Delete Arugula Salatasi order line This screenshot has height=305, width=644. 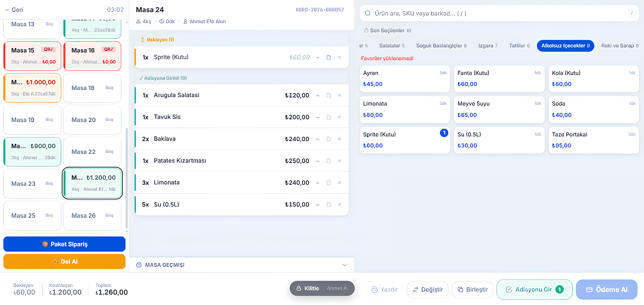[x=339, y=95]
